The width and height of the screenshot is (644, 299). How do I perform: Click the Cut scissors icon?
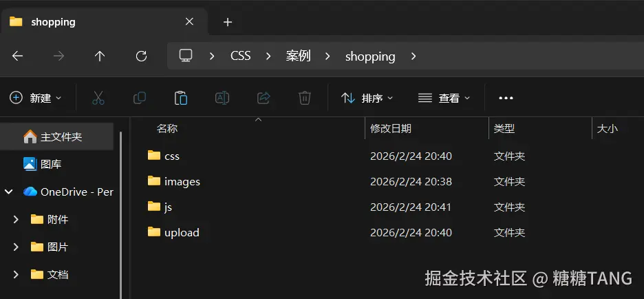point(98,98)
